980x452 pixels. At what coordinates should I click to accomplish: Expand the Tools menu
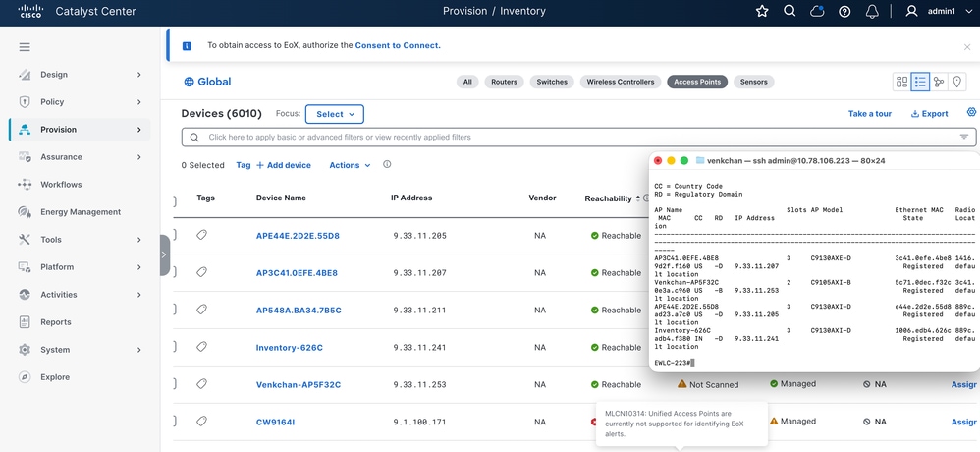tap(80, 240)
